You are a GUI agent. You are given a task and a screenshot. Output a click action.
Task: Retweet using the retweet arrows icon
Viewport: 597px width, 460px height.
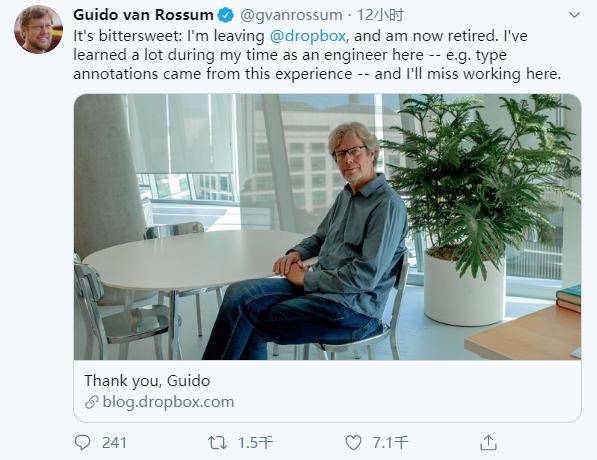[217, 442]
